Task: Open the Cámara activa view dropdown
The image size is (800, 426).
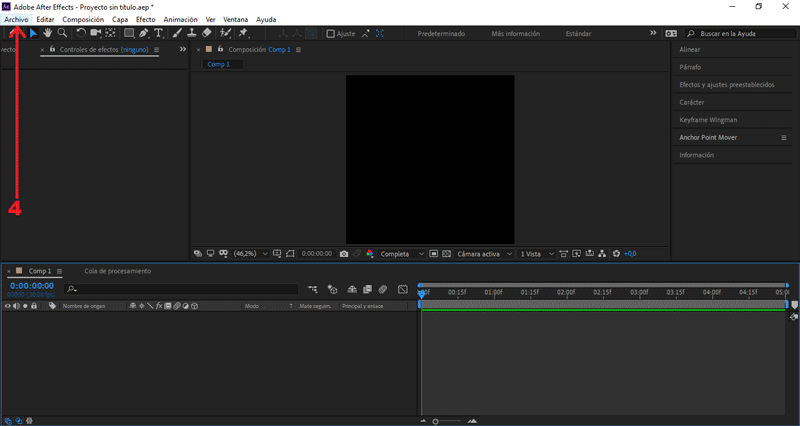Action: click(484, 254)
